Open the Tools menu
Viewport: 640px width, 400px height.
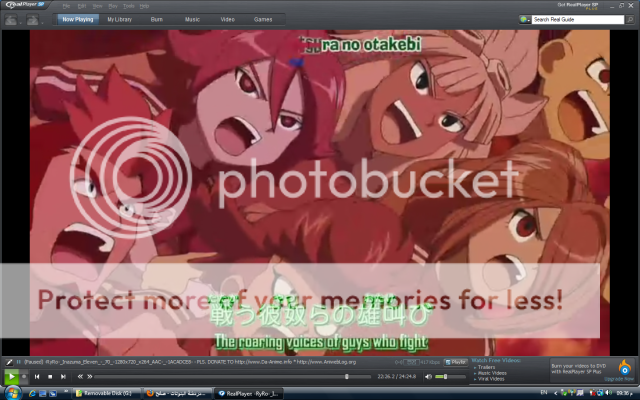[x=129, y=6]
